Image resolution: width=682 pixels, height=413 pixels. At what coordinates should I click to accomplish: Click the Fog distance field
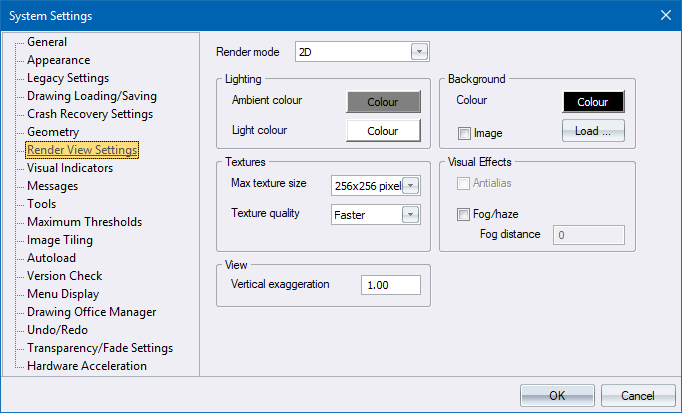coord(589,235)
